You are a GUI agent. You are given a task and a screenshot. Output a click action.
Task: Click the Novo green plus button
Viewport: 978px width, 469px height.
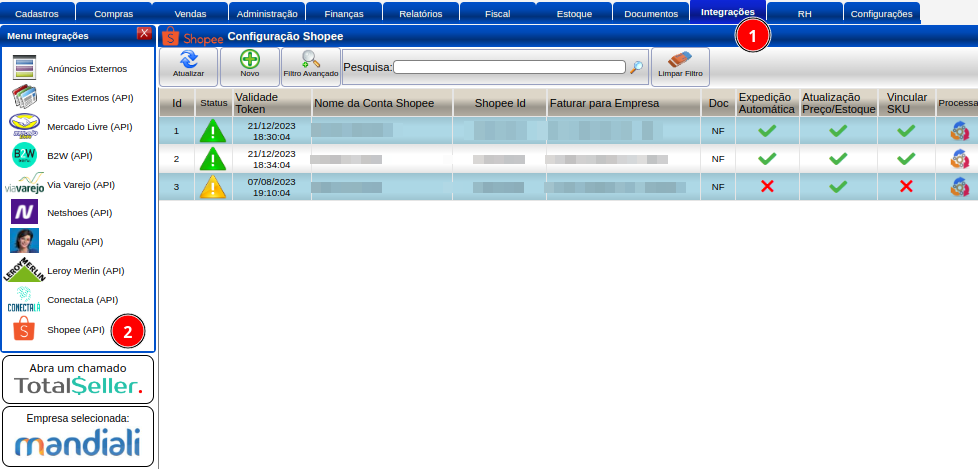[x=250, y=67]
